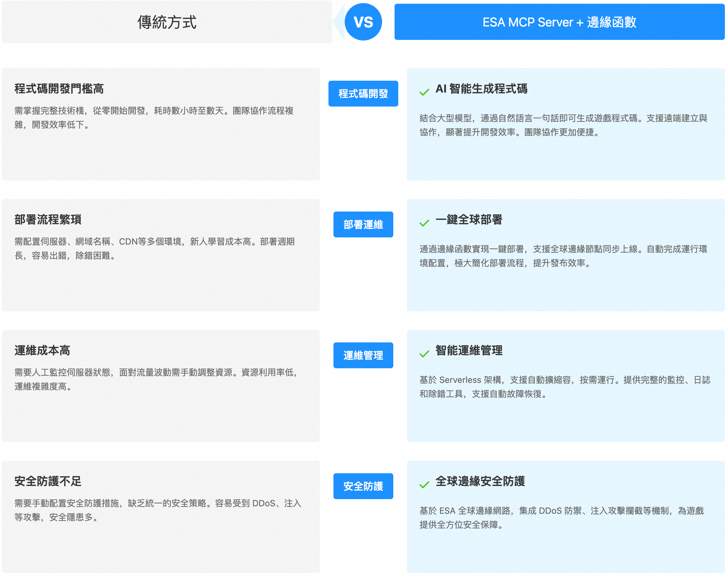Click checkmark beside 智能運維管理

coord(424,354)
